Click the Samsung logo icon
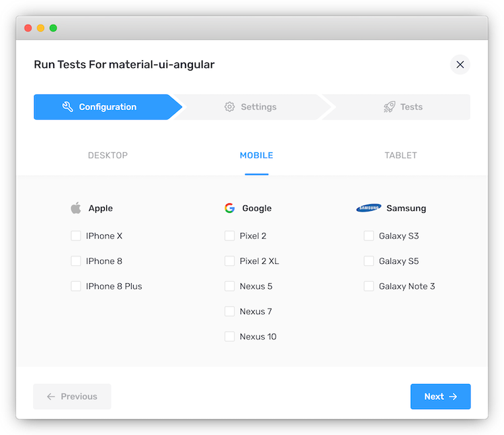This screenshot has width=504, height=435. 369,208
